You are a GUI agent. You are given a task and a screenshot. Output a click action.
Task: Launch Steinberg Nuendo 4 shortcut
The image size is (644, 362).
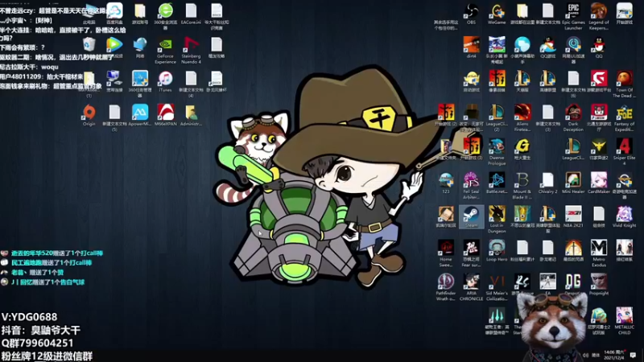(191, 50)
